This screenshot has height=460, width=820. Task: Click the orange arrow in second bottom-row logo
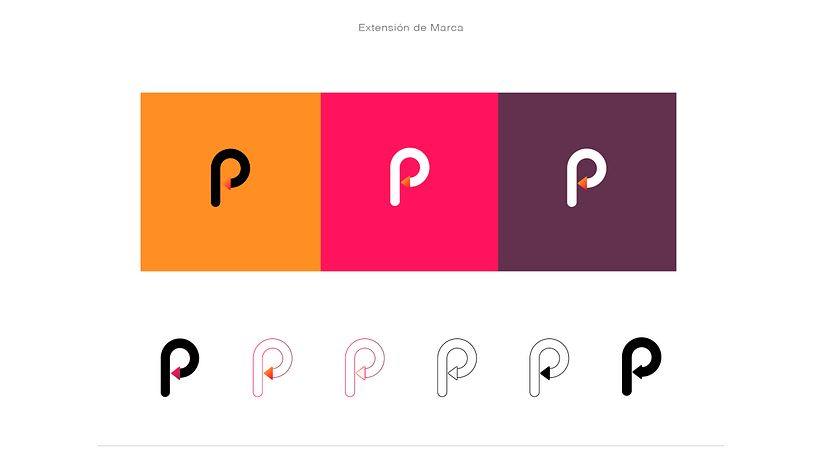click(x=268, y=373)
